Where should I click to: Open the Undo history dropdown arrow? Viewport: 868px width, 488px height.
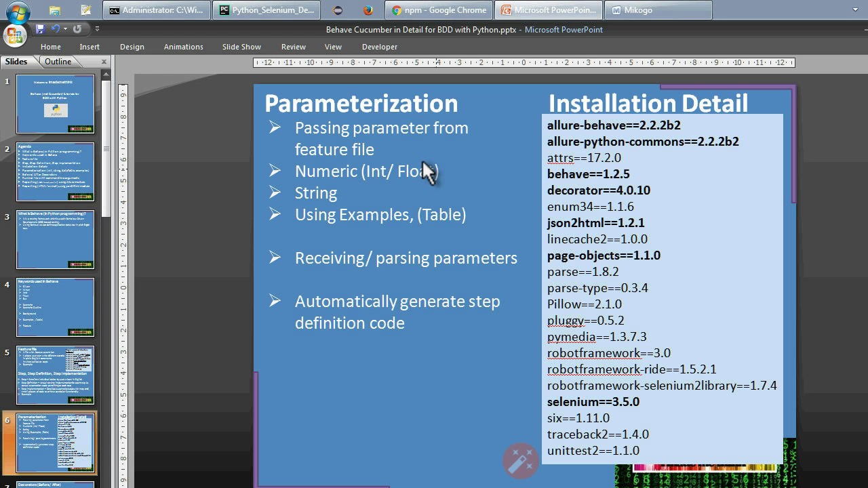tap(65, 28)
